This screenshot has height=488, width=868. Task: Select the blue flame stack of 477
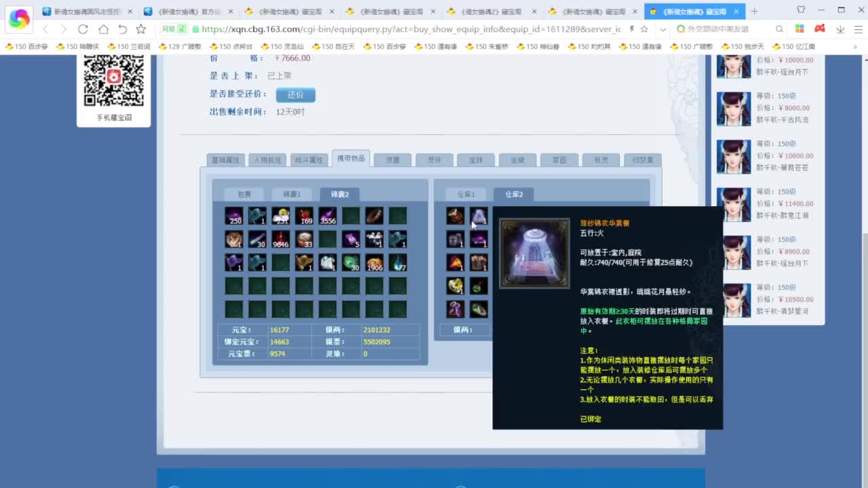point(398,262)
